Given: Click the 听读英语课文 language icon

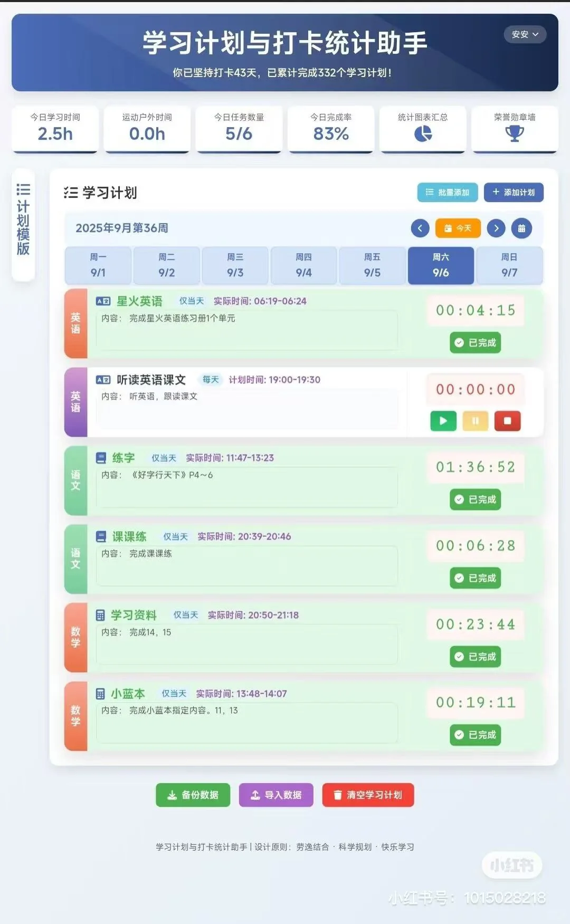Looking at the screenshot, I should pyautogui.click(x=103, y=380).
